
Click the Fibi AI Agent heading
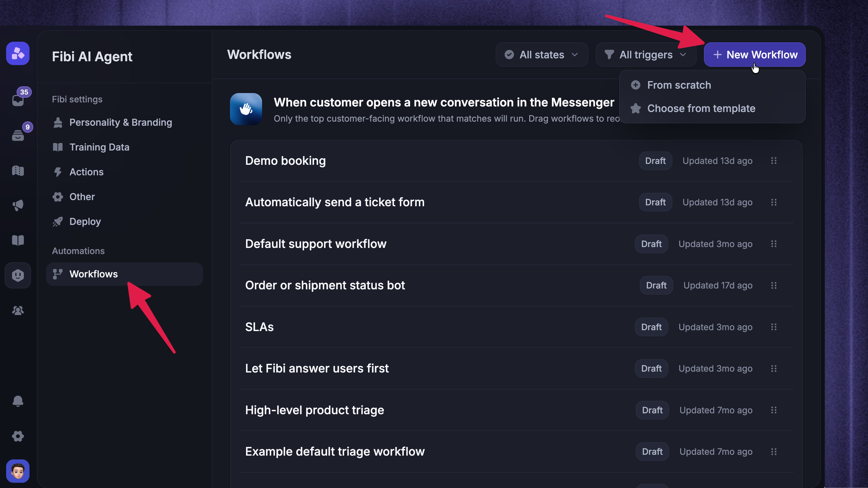pos(92,57)
